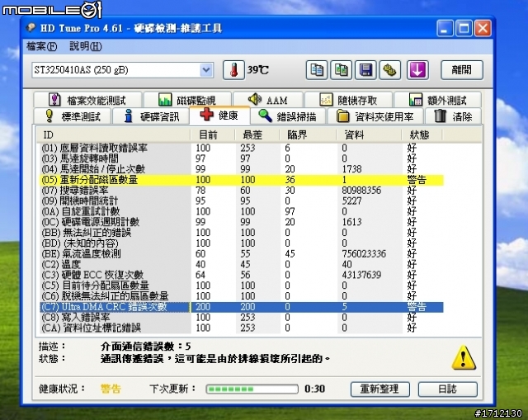Minimize the HD Tune Pro window

click(x=445, y=28)
